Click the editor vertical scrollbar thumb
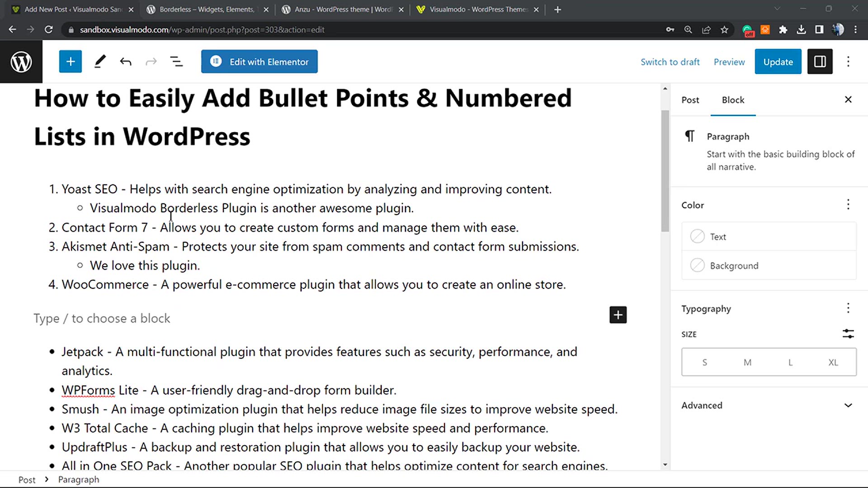 [665, 171]
